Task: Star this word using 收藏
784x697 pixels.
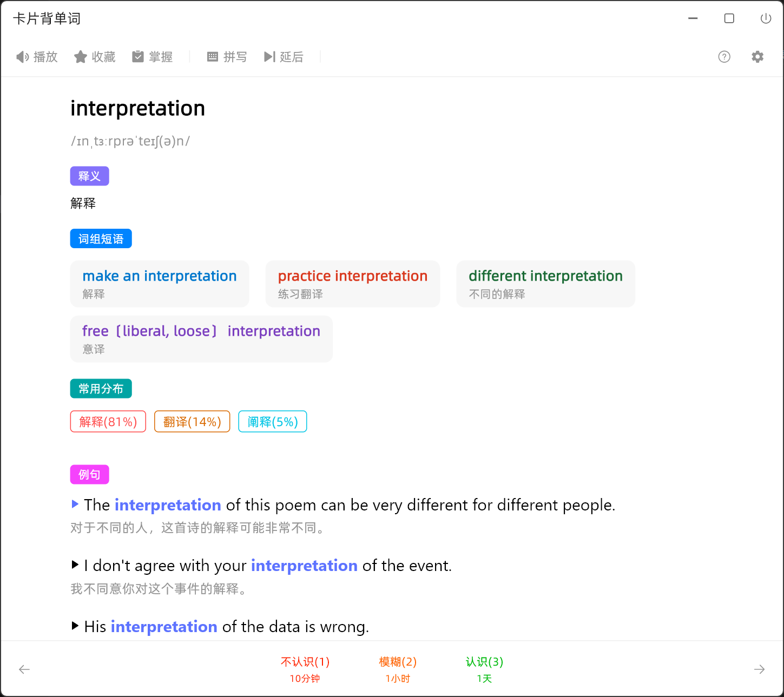Action: [95, 57]
